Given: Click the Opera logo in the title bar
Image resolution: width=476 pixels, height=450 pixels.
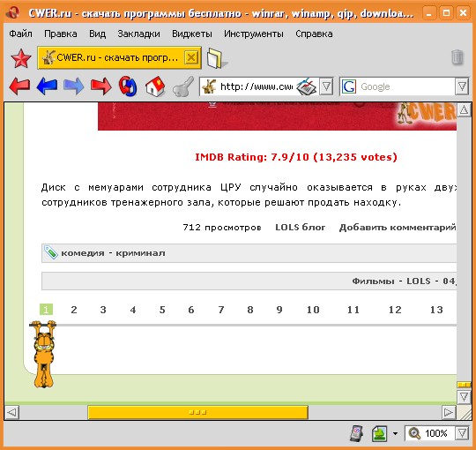Looking at the screenshot, I should (12, 12).
